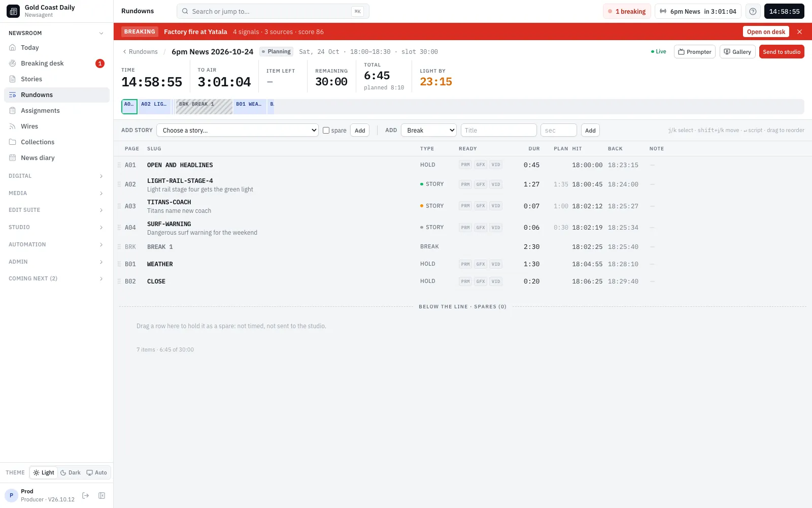Click GFX ready chip for LIGHT-RAIL-STAGE-4
Screen dimensions: 812x508
click(481, 184)
